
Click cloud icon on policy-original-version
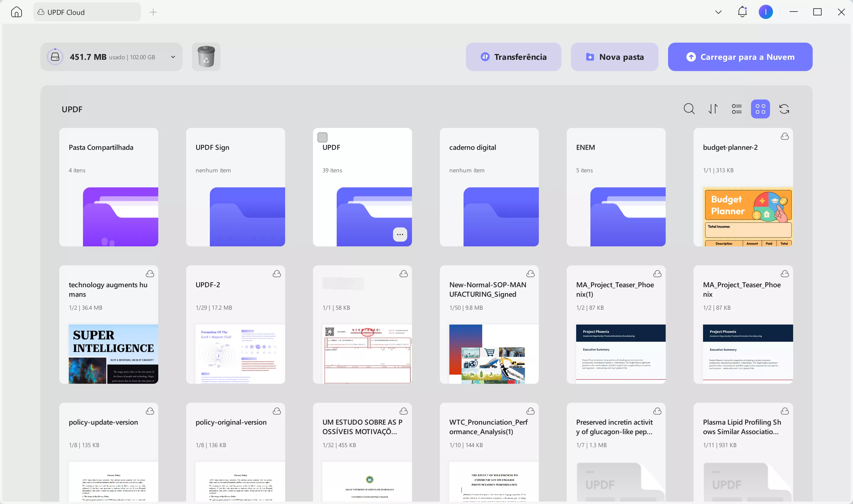(277, 411)
